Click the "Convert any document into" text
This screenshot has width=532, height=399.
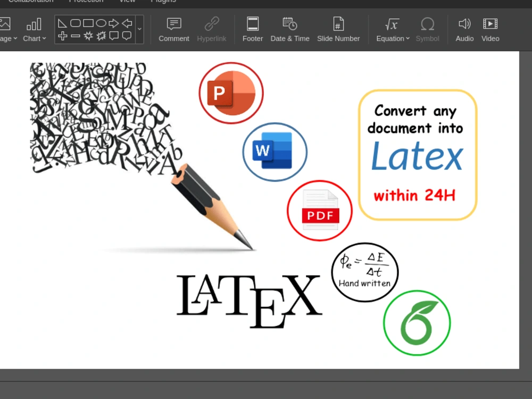(415, 119)
